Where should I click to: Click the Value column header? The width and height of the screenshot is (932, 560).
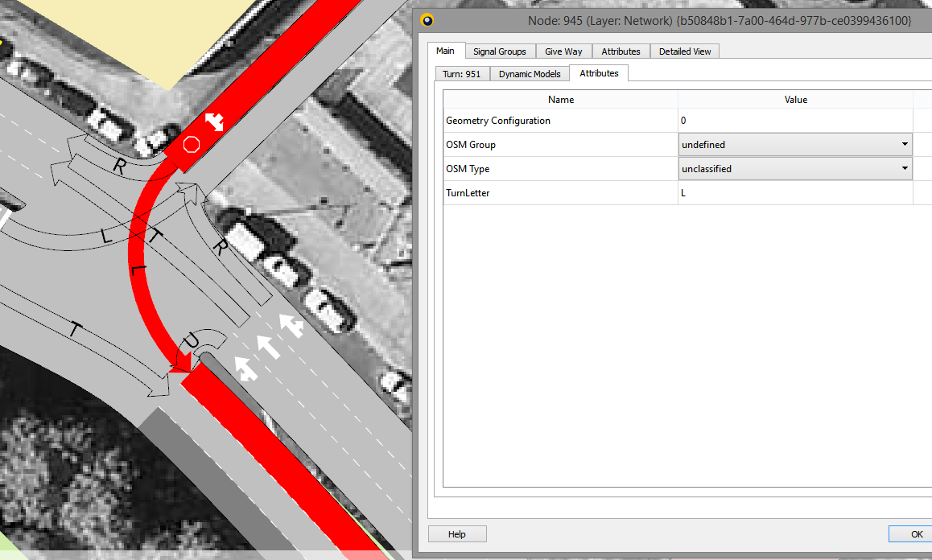coord(795,99)
